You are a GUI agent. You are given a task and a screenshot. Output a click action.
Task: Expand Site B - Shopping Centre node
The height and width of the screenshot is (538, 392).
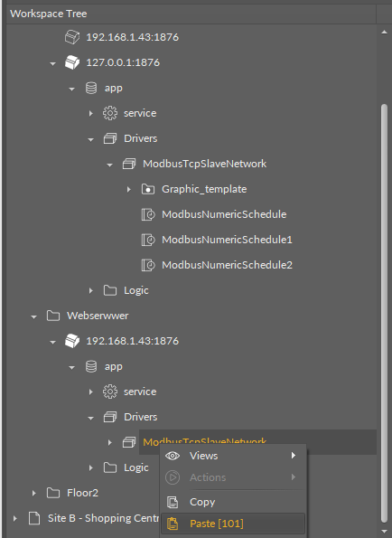14,518
